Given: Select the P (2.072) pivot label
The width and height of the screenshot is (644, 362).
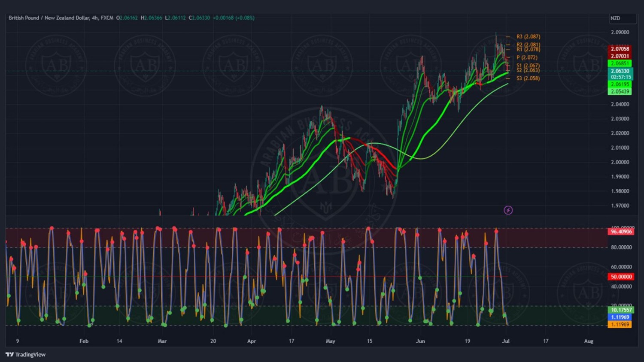Looking at the screenshot, I should pos(527,57).
